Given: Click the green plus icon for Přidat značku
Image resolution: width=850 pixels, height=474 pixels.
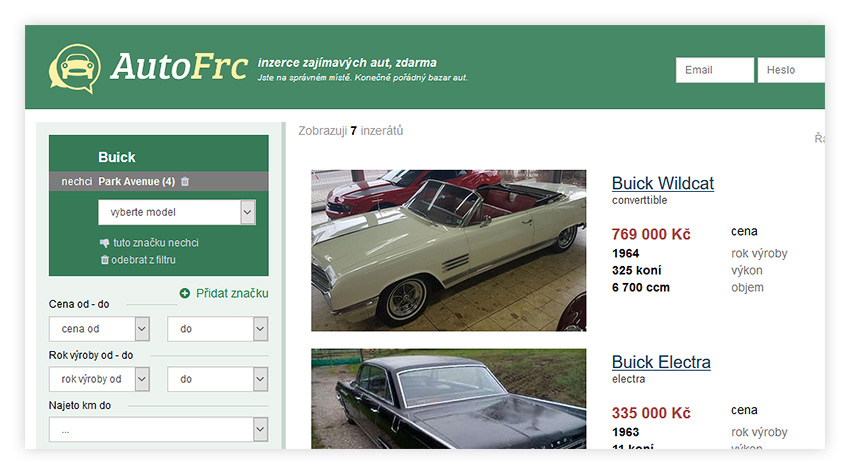Looking at the screenshot, I should 185,293.
